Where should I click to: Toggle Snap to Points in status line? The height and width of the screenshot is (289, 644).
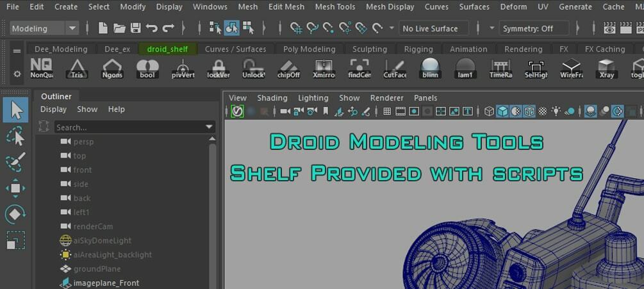point(328,28)
